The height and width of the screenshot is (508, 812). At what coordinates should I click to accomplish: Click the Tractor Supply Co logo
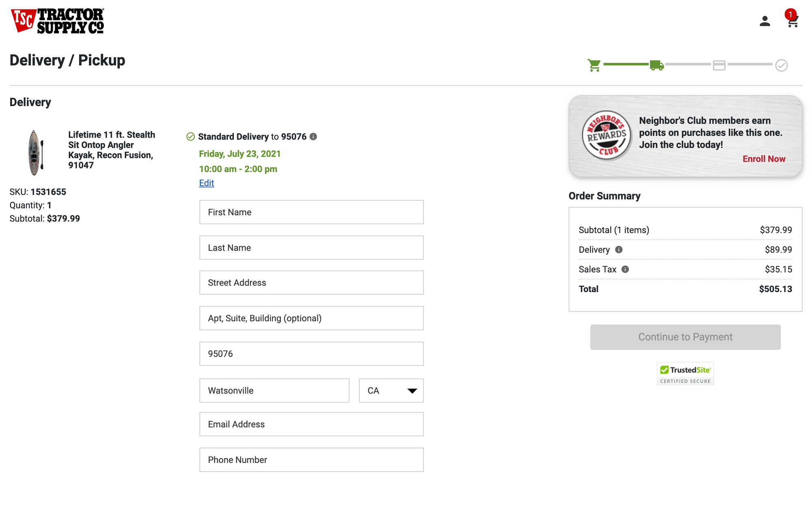coord(57,21)
